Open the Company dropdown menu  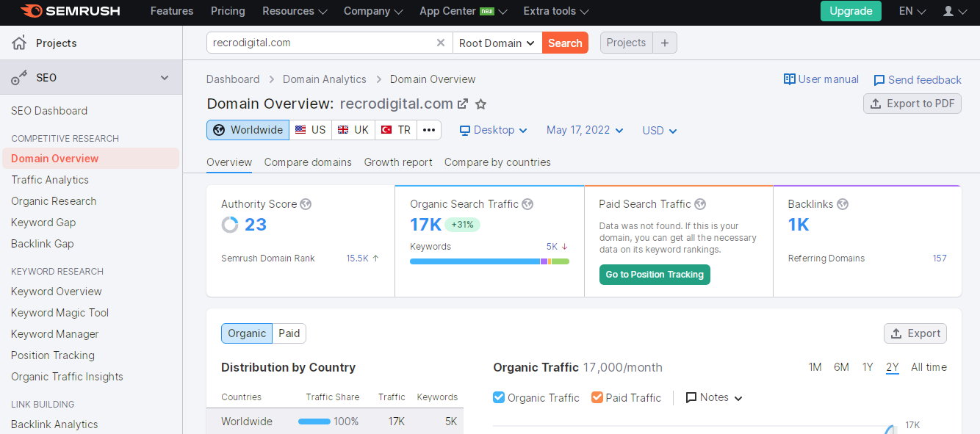tap(373, 11)
